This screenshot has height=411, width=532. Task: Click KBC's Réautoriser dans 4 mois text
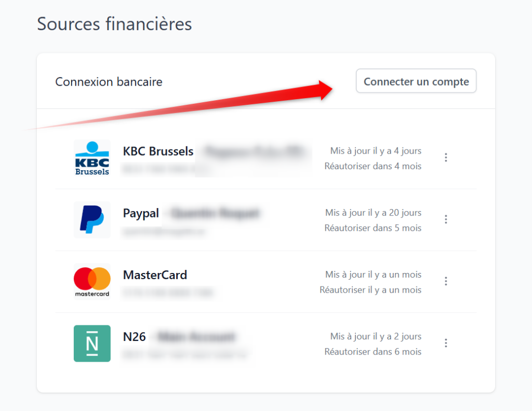[373, 166]
